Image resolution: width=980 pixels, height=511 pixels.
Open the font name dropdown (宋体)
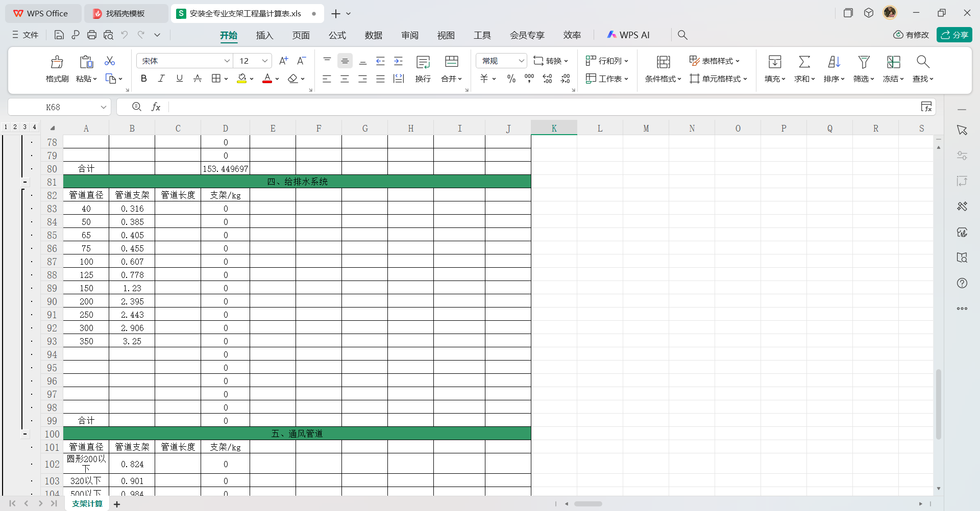tap(227, 61)
